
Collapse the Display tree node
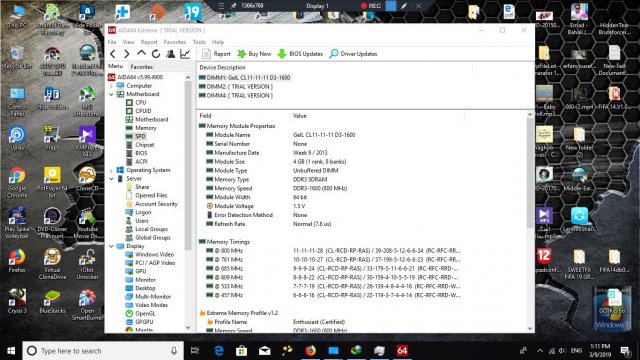click(x=111, y=246)
